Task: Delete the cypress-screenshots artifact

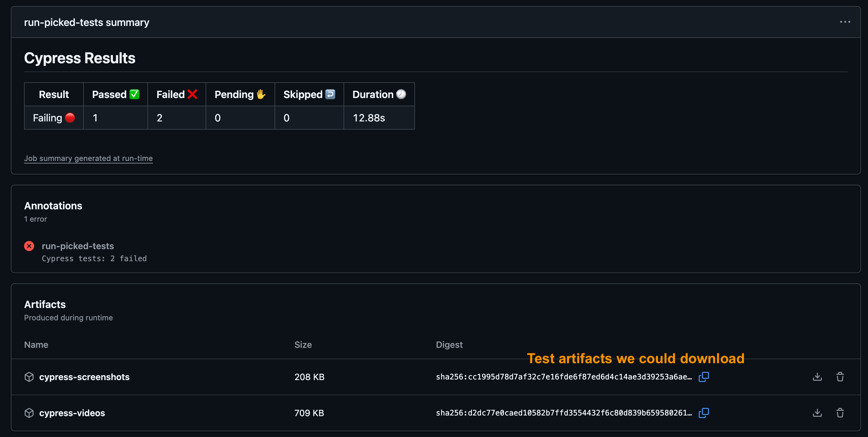Action: (x=840, y=377)
